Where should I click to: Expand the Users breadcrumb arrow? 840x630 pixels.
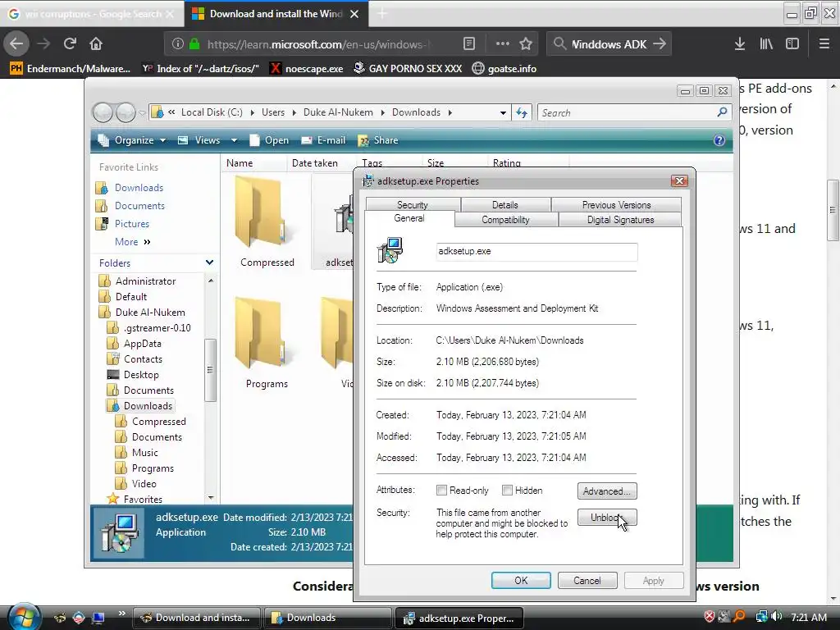pyautogui.click(x=294, y=112)
